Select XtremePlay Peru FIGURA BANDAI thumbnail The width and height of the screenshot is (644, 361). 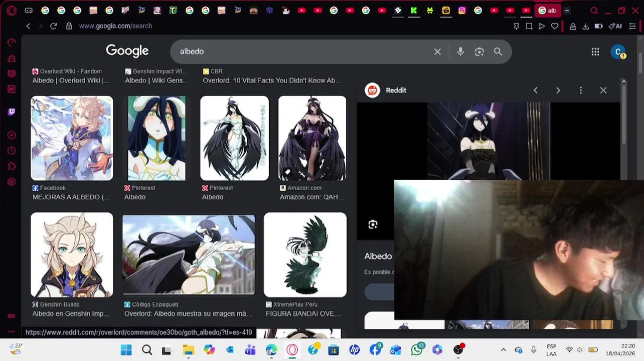point(305,255)
